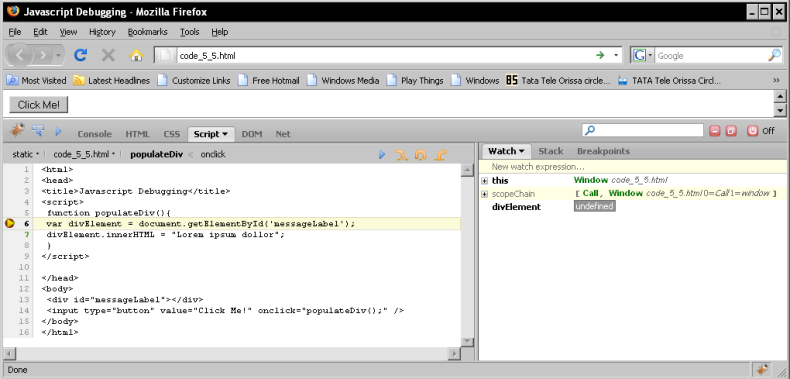Open the Help menu
The height and width of the screenshot is (379, 790).
point(220,32)
